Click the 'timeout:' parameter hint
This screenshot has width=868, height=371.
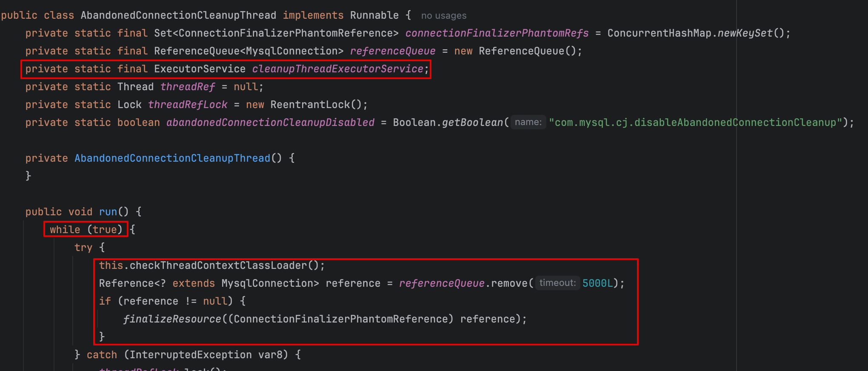click(x=557, y=283)
